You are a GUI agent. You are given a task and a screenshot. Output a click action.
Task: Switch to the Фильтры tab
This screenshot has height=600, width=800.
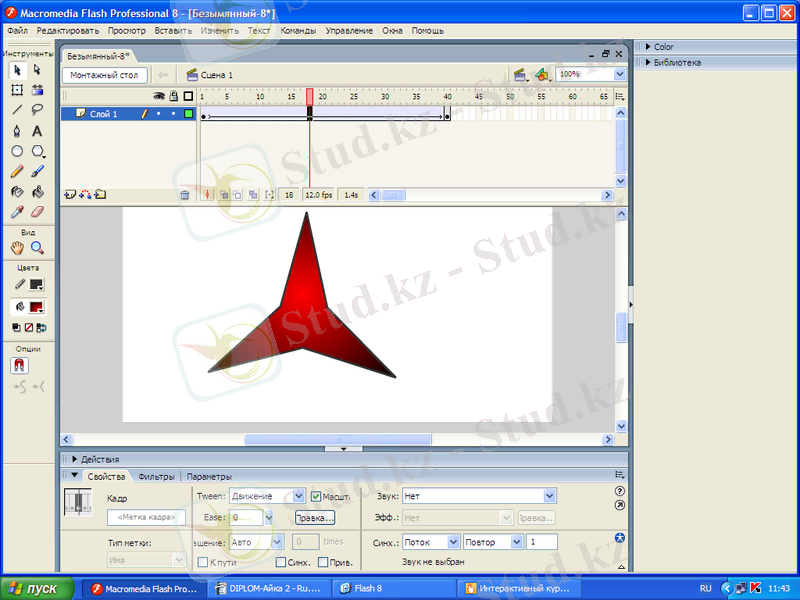(x=156, y=476)
